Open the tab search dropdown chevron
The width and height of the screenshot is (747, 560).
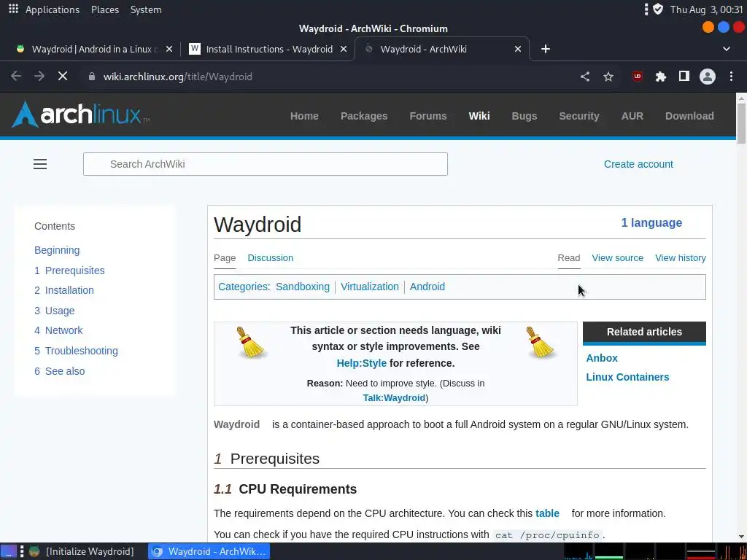pyautogui.click(x=727, y=49)
